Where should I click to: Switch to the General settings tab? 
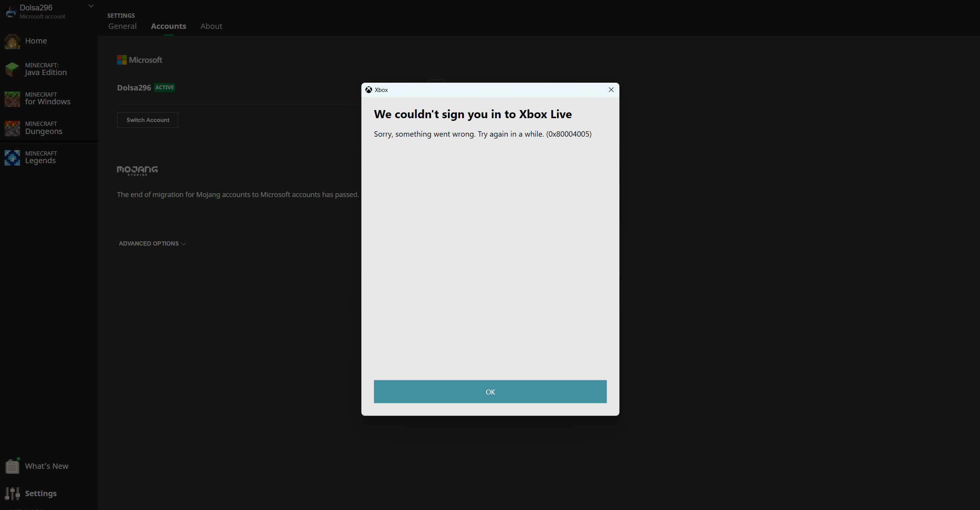click(x=122, y=26)
